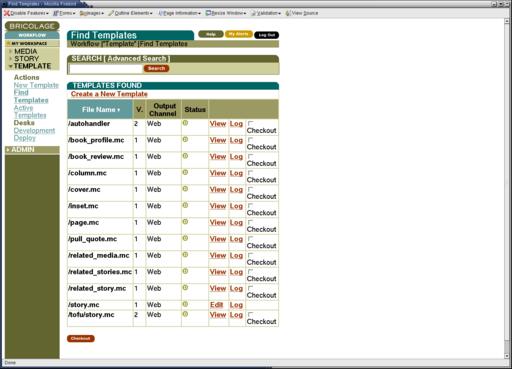Click the status icon for /cover.mc
512x369 pixels.
coord(185,189)
